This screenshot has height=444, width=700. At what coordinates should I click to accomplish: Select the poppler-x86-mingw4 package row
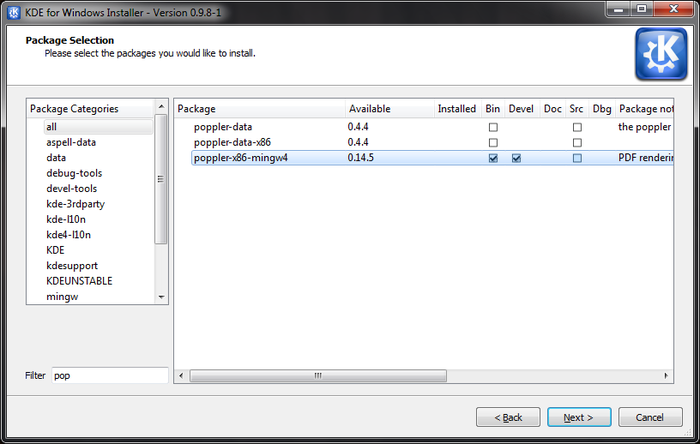432,158
